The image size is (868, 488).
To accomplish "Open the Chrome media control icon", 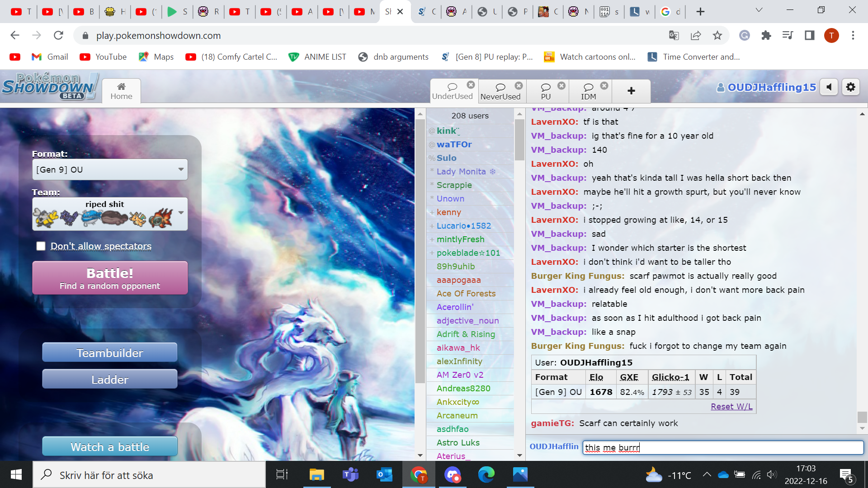I will (x=788, y=35).
